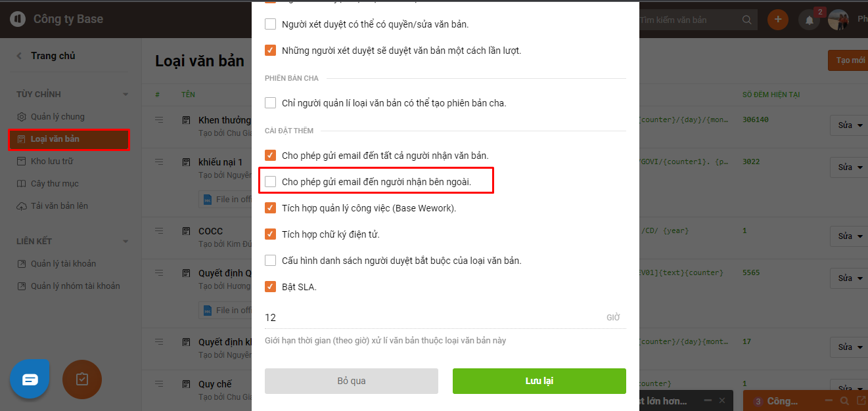Toggle Tích hợp chữ ký điện tử checkbox
Screen dimensions: 868x411
pos(270,234)
